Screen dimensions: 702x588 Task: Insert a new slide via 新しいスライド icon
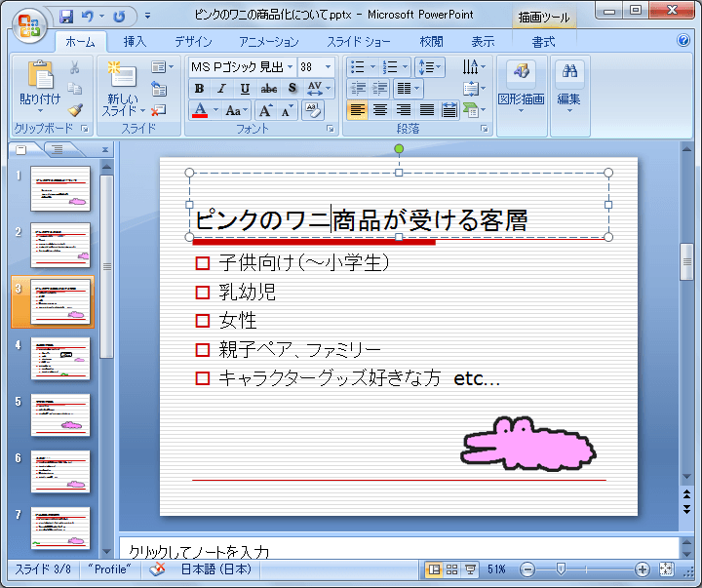tap(122, 74)
